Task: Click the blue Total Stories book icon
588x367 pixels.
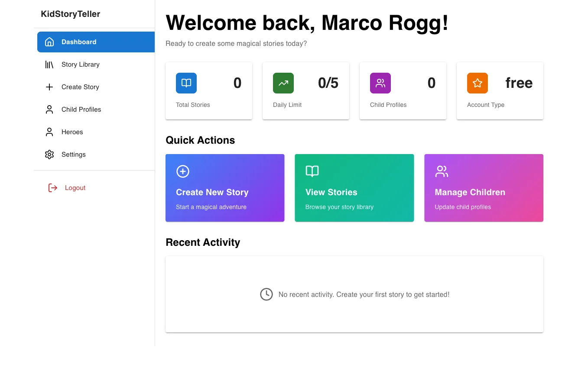Action: point(186,83)
